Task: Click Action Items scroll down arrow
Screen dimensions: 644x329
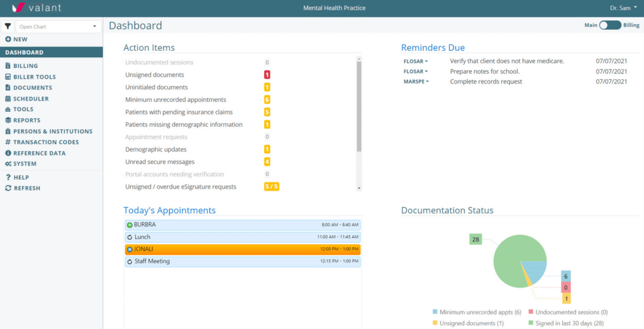Action: 359,188
